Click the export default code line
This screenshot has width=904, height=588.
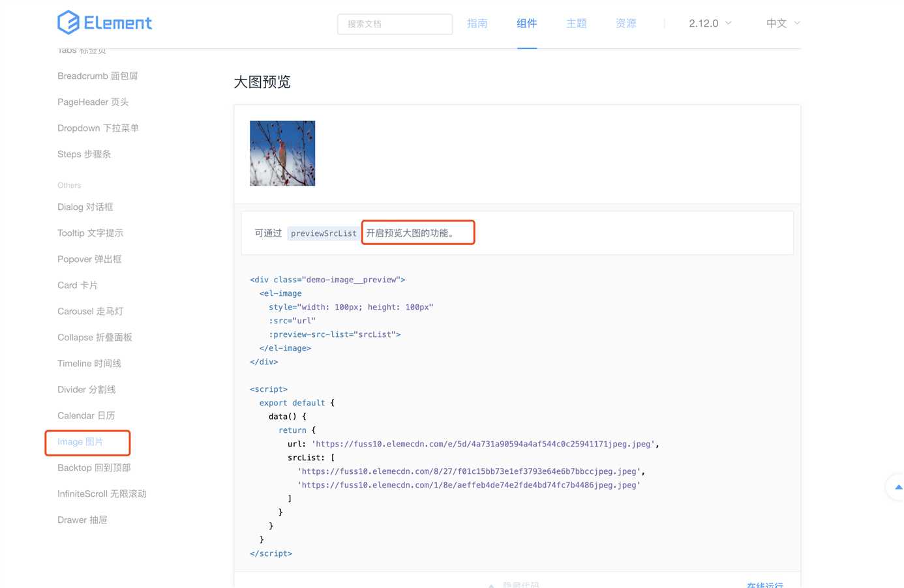[297, 403]
